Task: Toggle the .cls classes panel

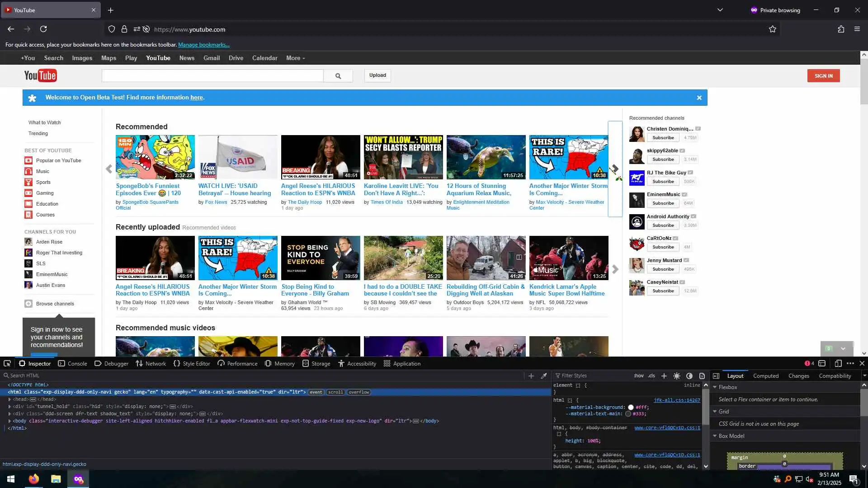Action: pyautogui.click(x=651, y=376)
